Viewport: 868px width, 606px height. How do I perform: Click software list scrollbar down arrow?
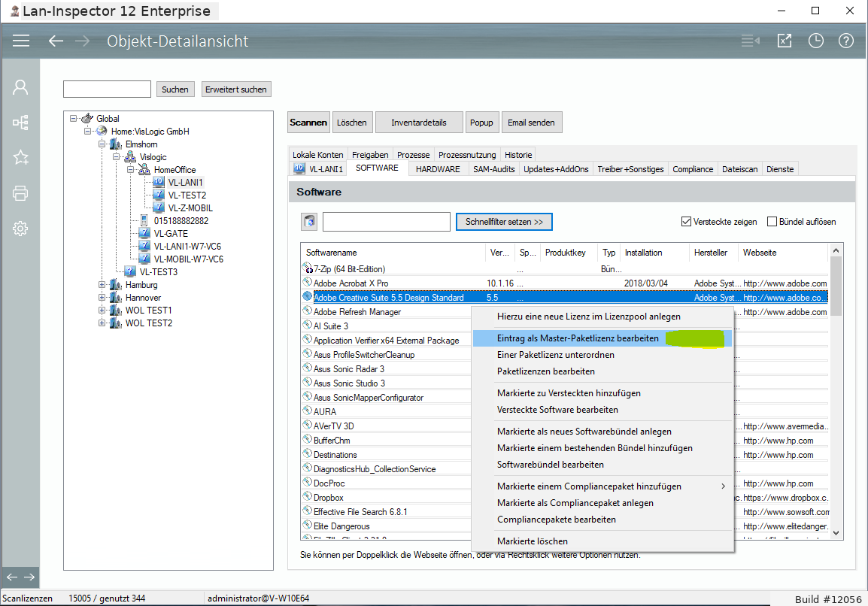pyautogui.click(x=836, y=533)
